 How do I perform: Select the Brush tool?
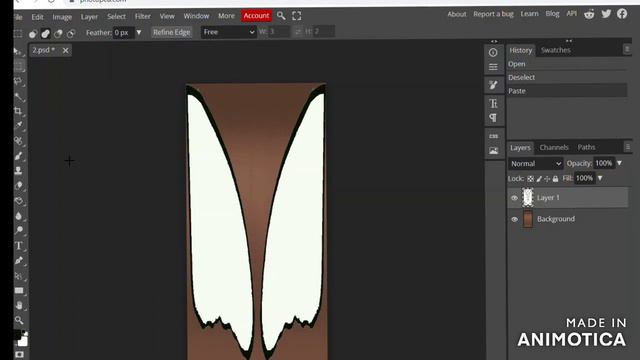(x=18, y=156)
